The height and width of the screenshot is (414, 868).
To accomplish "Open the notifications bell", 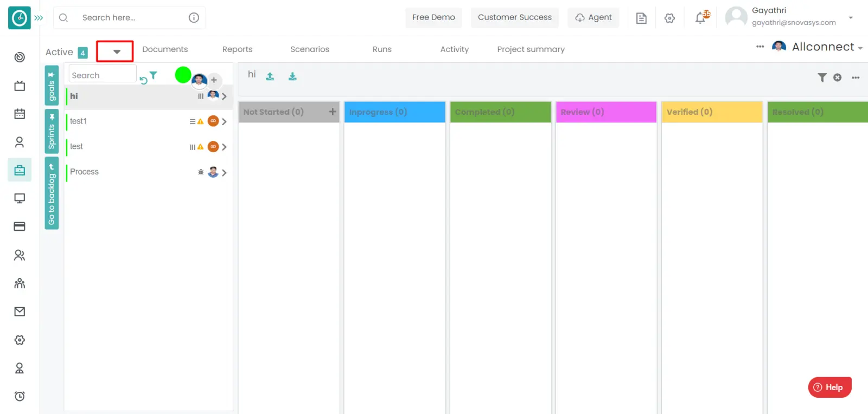I will pos(701,18).
